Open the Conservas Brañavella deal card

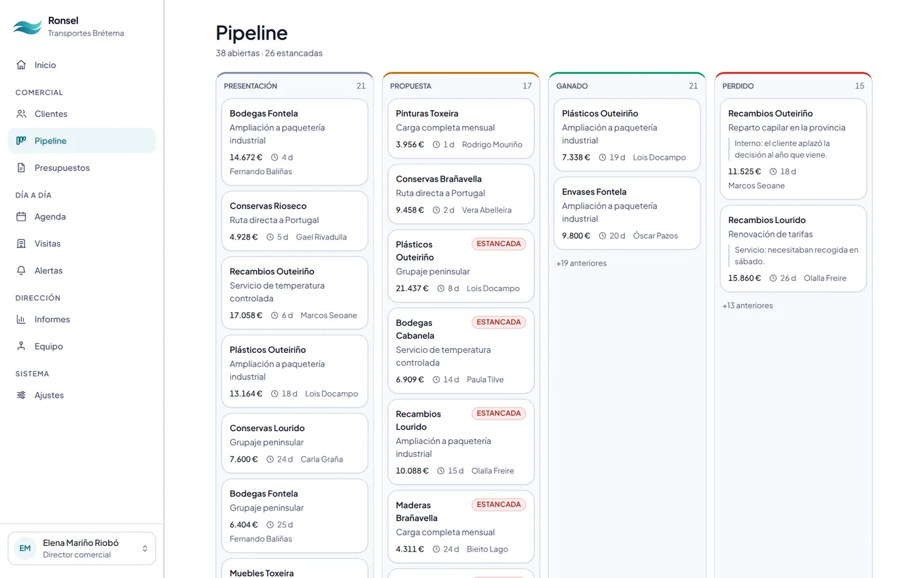(x=461, y=194)
